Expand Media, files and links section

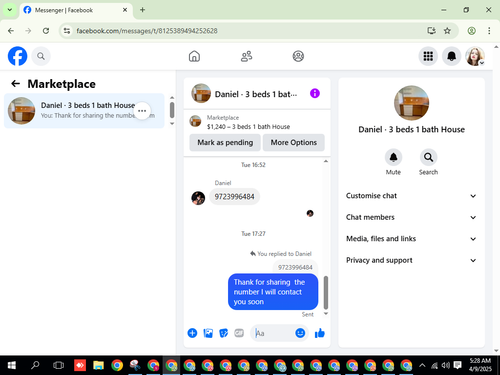click(x=411, y=239)
